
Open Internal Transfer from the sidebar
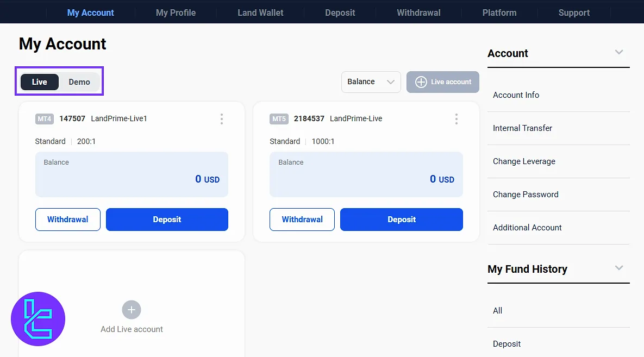(522, 128)
